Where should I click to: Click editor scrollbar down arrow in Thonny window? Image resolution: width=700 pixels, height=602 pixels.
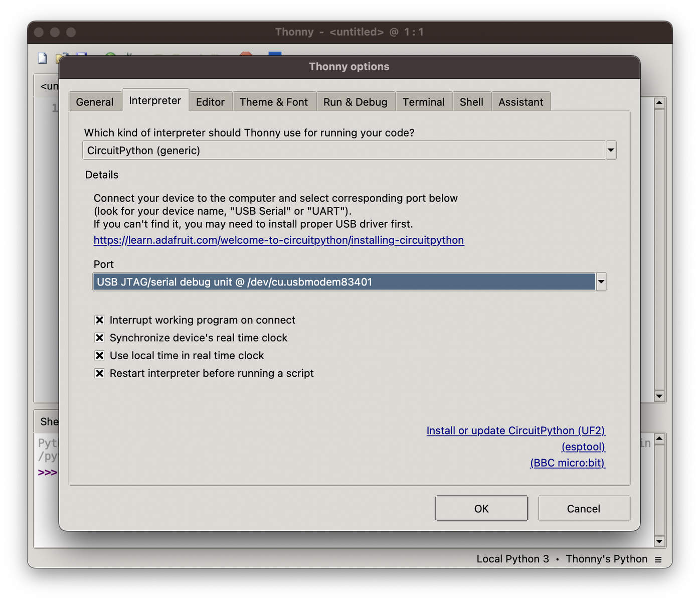pos(659,396)
